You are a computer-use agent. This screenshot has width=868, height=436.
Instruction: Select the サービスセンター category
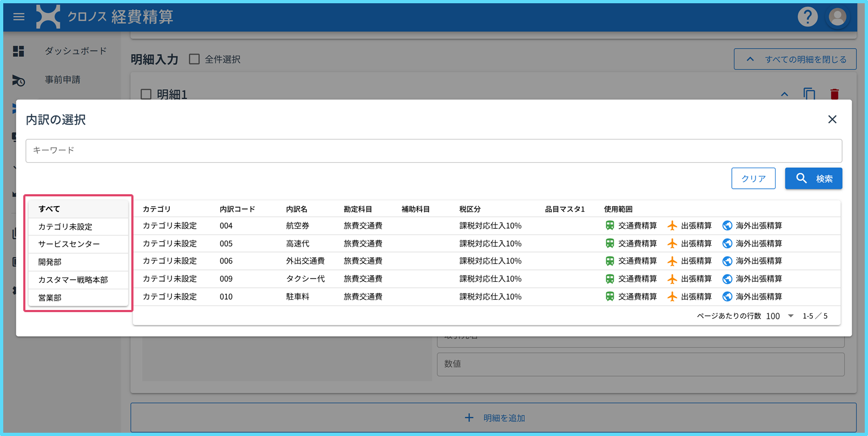(x=69, y=244)
